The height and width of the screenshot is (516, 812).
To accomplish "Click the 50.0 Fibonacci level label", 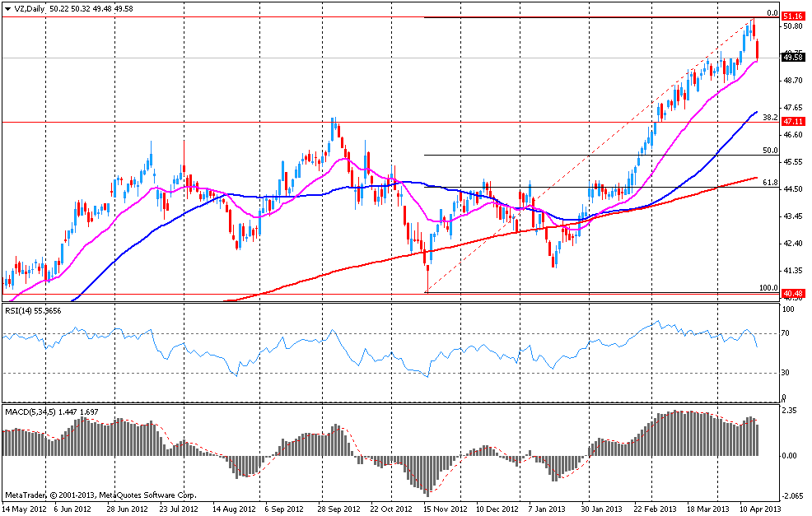I will pyautogui.click(x=770, y=151).
